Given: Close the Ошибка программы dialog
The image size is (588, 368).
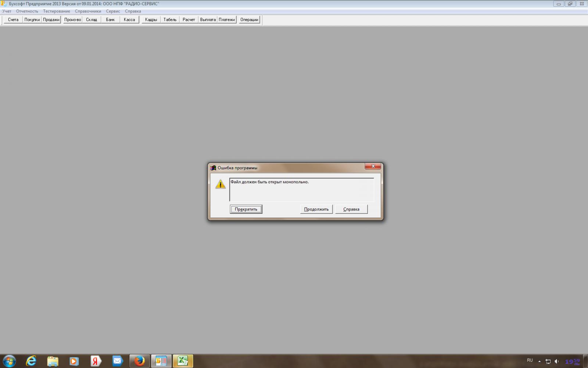Looking at the screenshot, I should coord(373,166).
